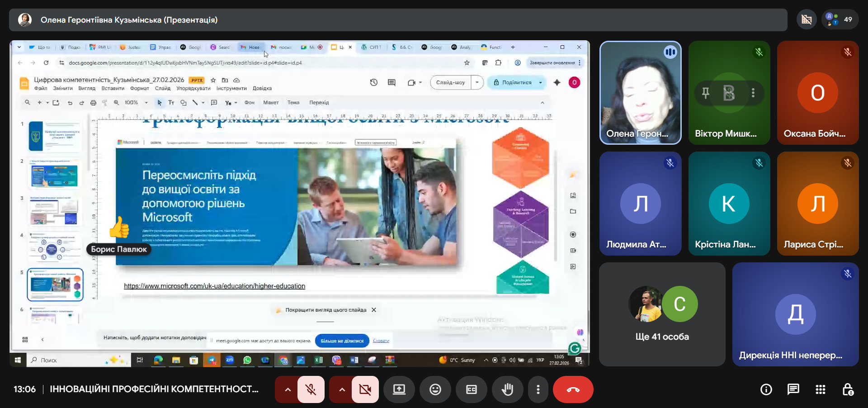Image resolution: width=868 pixels, height=408 pixels.
Task: Open the microsoft.com higher-education link
Action: [x=214, y=286]
